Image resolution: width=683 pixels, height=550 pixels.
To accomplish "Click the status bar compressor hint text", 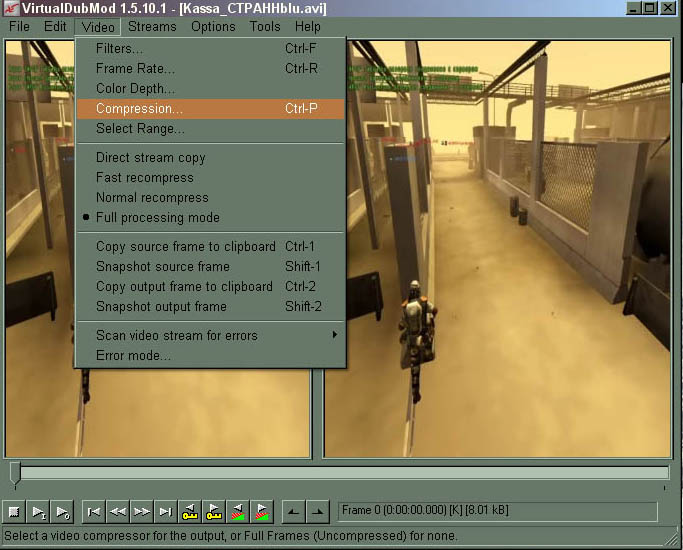I will 231,536.
